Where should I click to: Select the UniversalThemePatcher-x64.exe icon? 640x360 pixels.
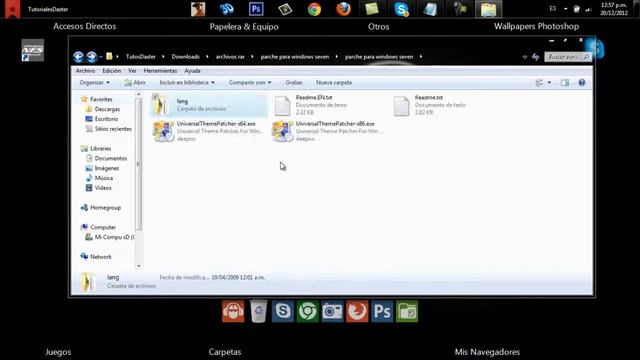[163, 131]
